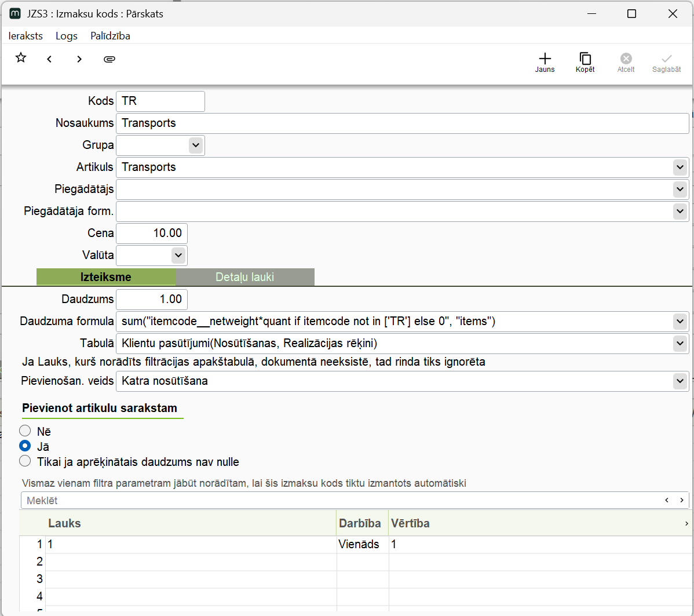Expand the Grupa dropdown
The height and width of the screenshot is (616, 694).
click(x=196, y=145)
